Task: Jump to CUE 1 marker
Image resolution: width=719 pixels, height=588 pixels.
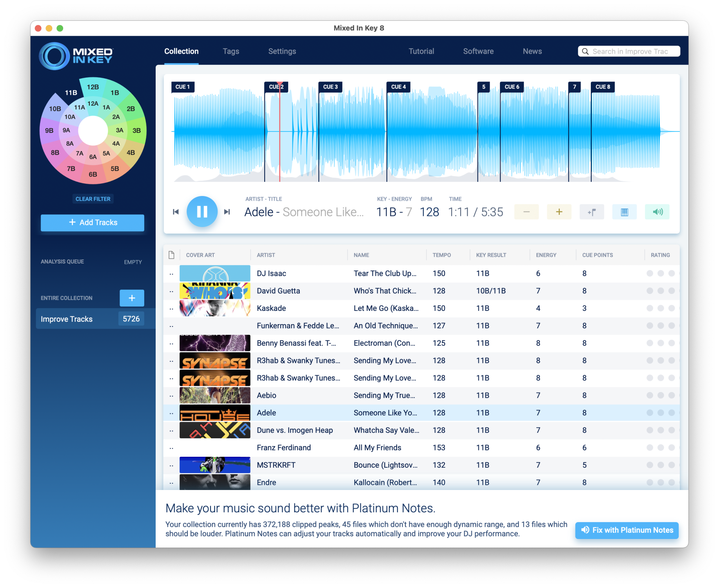Action: point(183,87)
